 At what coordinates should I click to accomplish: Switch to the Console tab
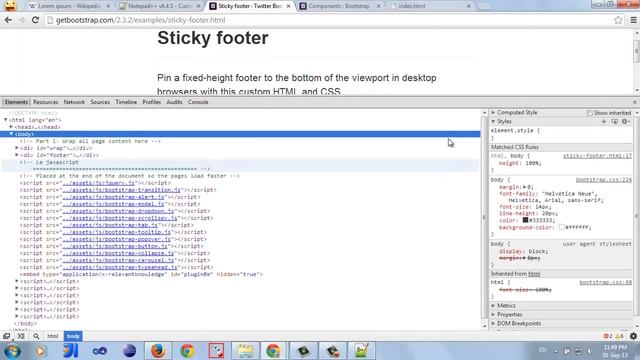pos(198,102)
